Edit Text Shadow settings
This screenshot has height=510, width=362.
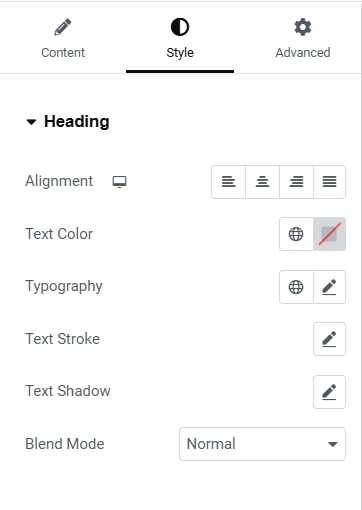[329, 392]
